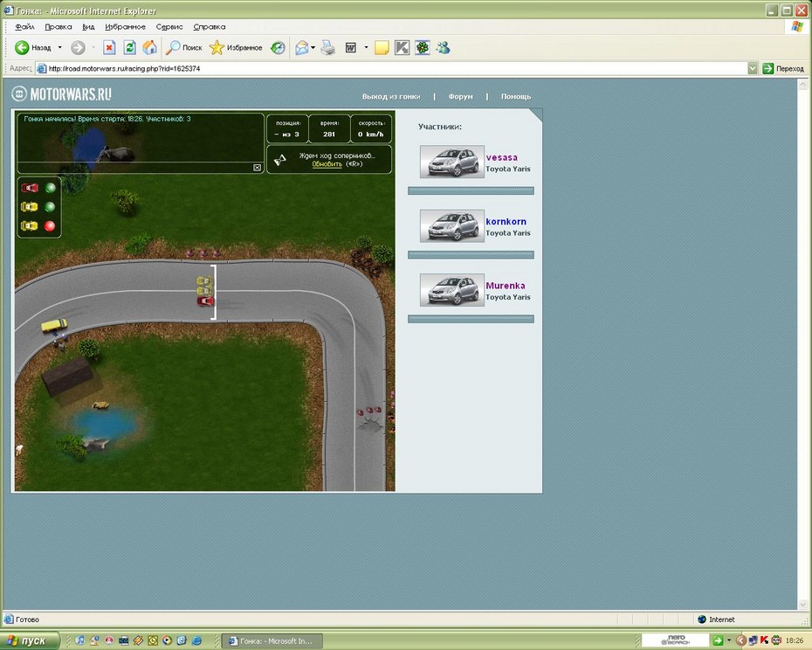The width and height of the screenshot is (812, 650).
Task: Click the Internet zone status bar indicator
Action: 716,619
